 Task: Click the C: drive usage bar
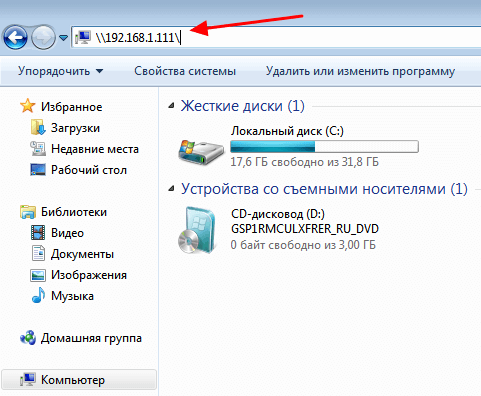coord(324,147)
